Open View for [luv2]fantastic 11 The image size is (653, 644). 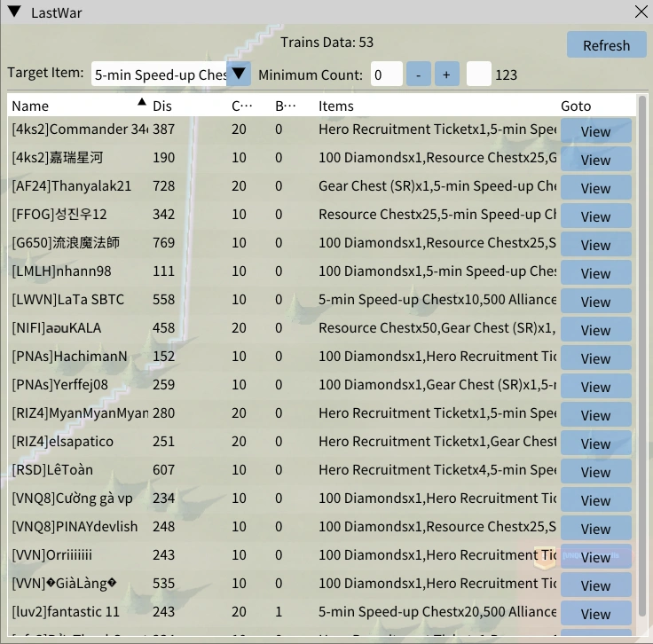(595, 614)
